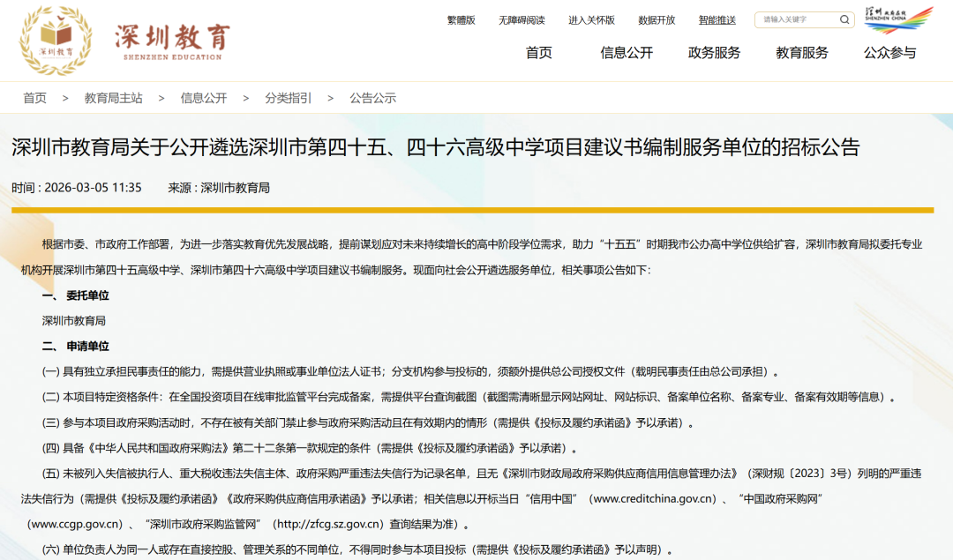Open the Shenzhen China colorful logo

897,19
